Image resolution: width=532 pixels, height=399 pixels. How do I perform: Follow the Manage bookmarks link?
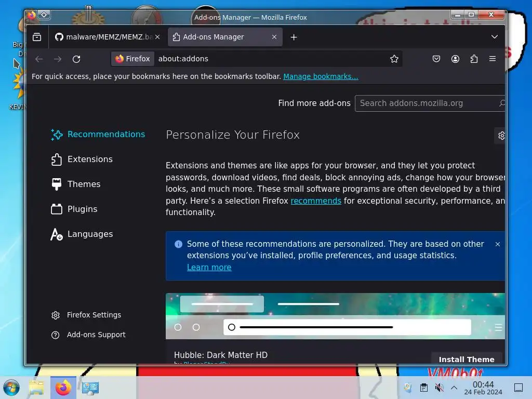tap(321, 76)
